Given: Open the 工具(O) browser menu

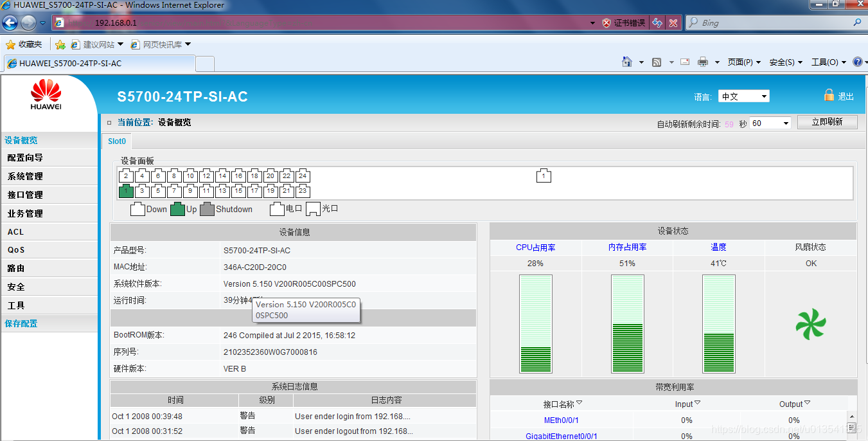Looking at the screenshot, I should [829, 62].
